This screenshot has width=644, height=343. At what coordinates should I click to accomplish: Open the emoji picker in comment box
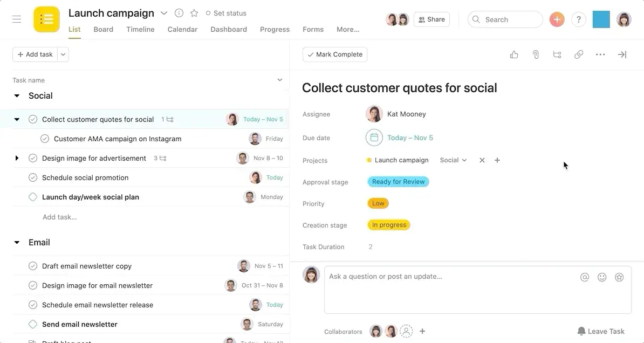[602, 277]
